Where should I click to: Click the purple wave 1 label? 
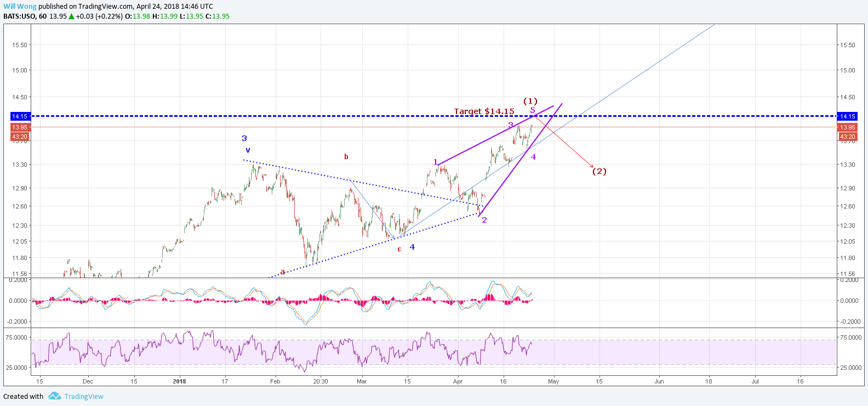tap(436, 162)
